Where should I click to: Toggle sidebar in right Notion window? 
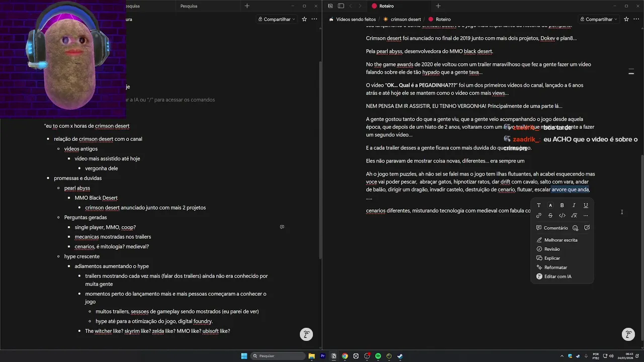pyautogui.click(x=341, y=6)
